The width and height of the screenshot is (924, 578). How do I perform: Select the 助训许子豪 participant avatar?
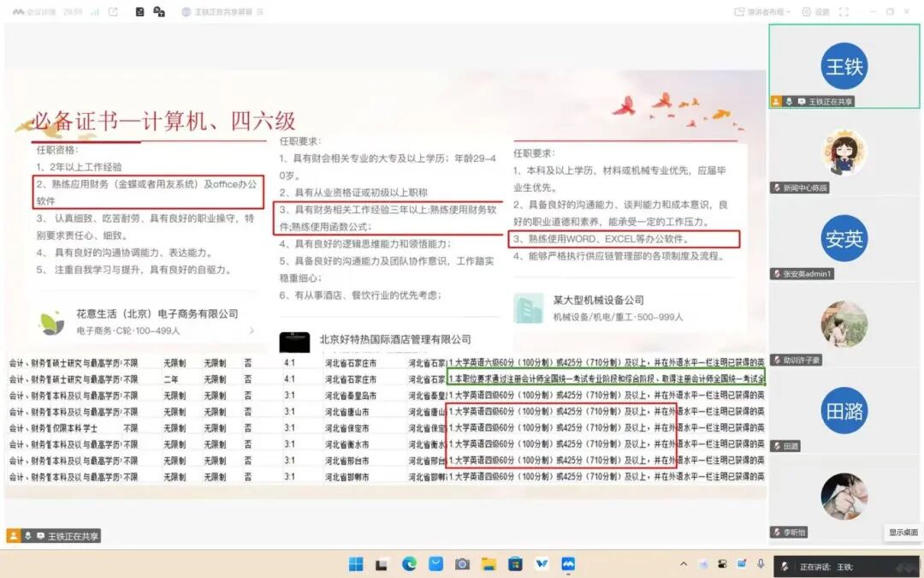click(x=844, y=324)
